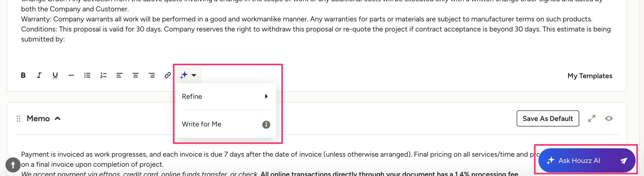Insert a horizontal rule line

pos(71,75)
